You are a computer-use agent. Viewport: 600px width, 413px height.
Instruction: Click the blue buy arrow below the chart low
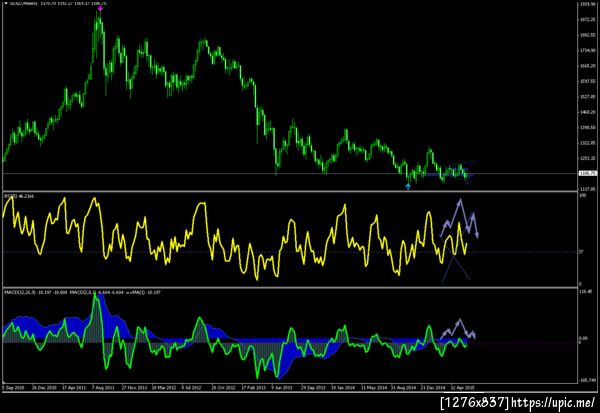tap(408, 186)
